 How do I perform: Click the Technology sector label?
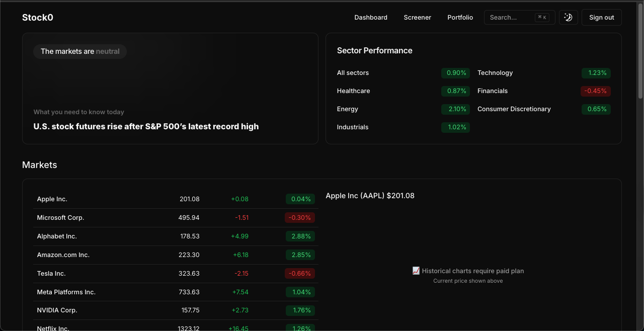pyautogui.click(x=495, y=73)
